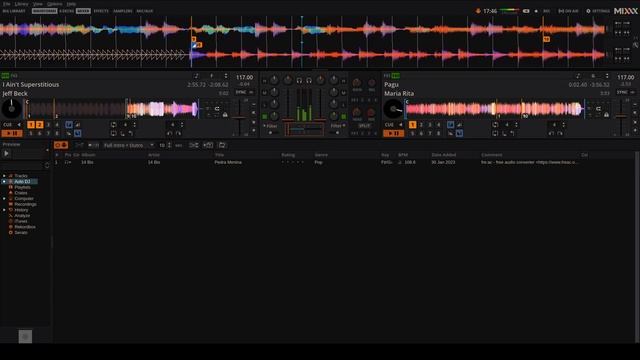Toggle right deck repeat icon
640x360 pixels.
(598, 109)
